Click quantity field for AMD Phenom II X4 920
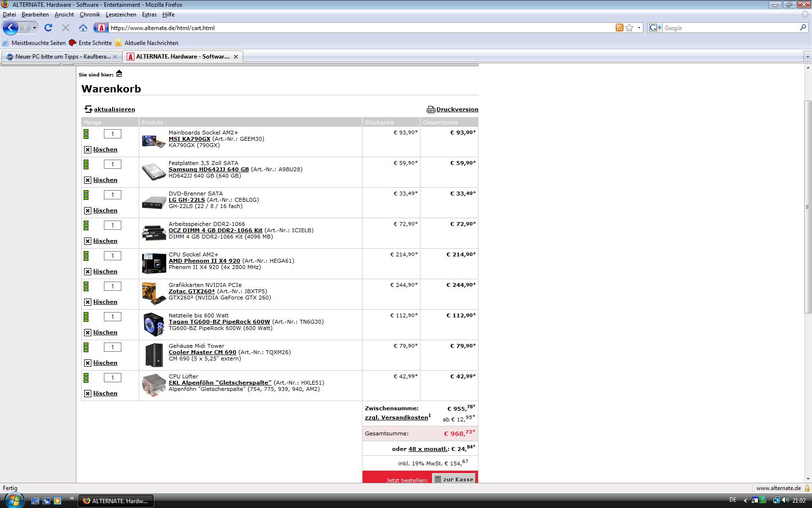This screenshot has height=508, width=812. (x=113, y=256)
